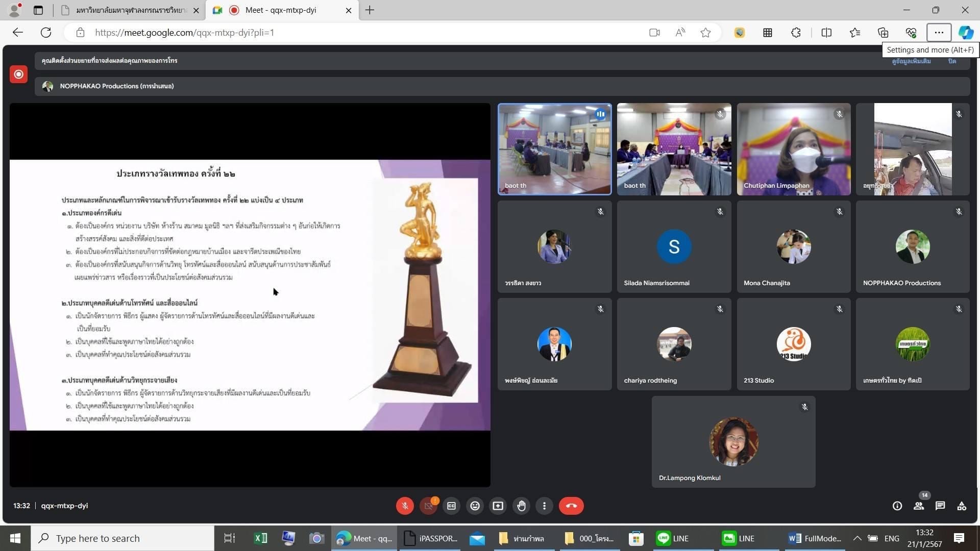Open browser essentials heart icon
980x551 pixels.
point(911,33)
